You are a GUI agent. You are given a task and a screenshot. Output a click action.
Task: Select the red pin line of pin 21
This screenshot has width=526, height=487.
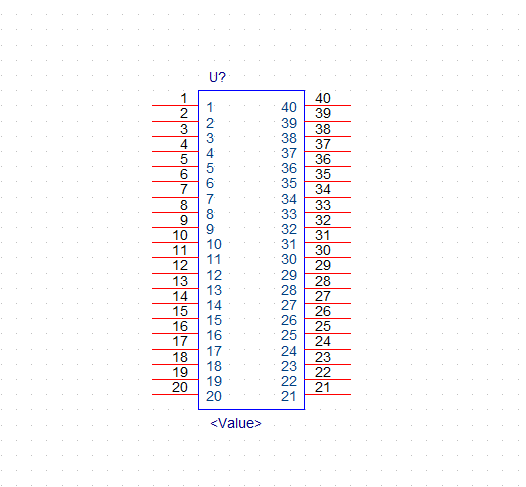[328, 394]
